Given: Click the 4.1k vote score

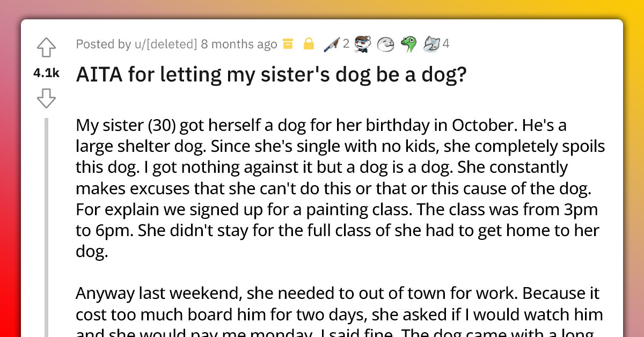Looking at the screenshot, I should 46,74.
